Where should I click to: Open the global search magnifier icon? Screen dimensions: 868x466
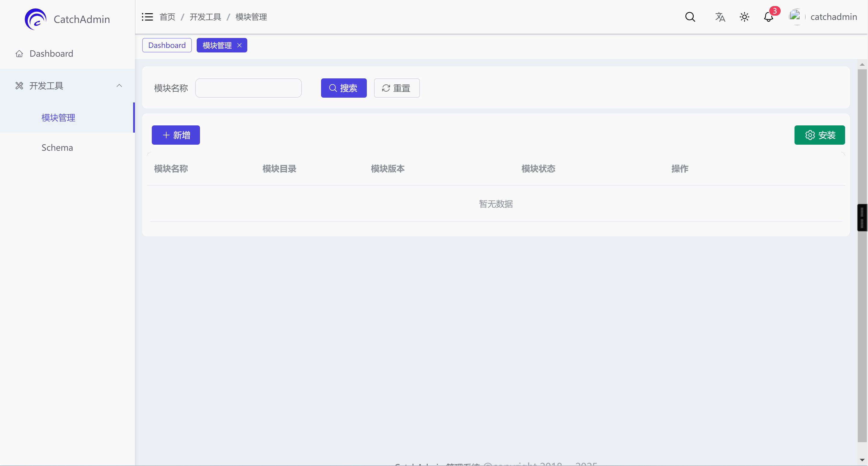[x=690, y=17]
